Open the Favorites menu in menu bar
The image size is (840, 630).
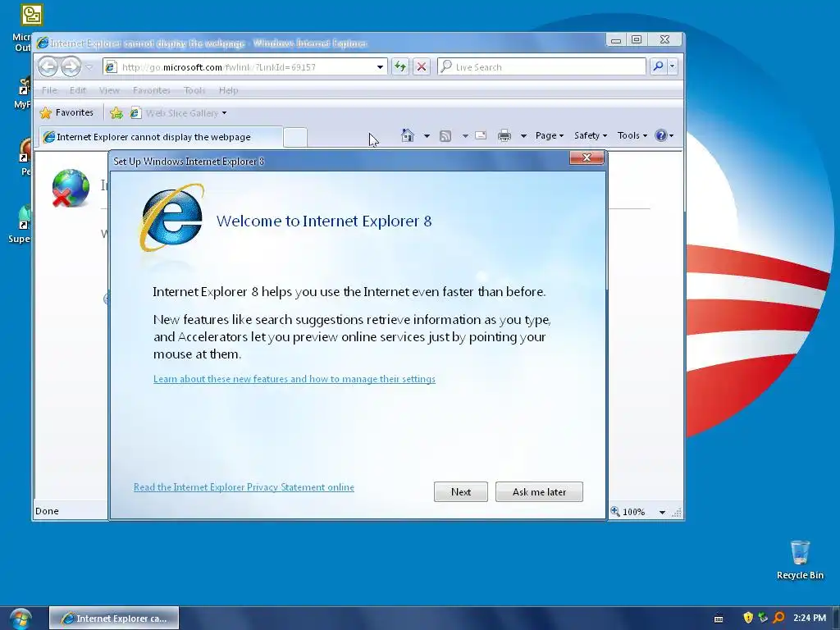click(x=152, y=90)
